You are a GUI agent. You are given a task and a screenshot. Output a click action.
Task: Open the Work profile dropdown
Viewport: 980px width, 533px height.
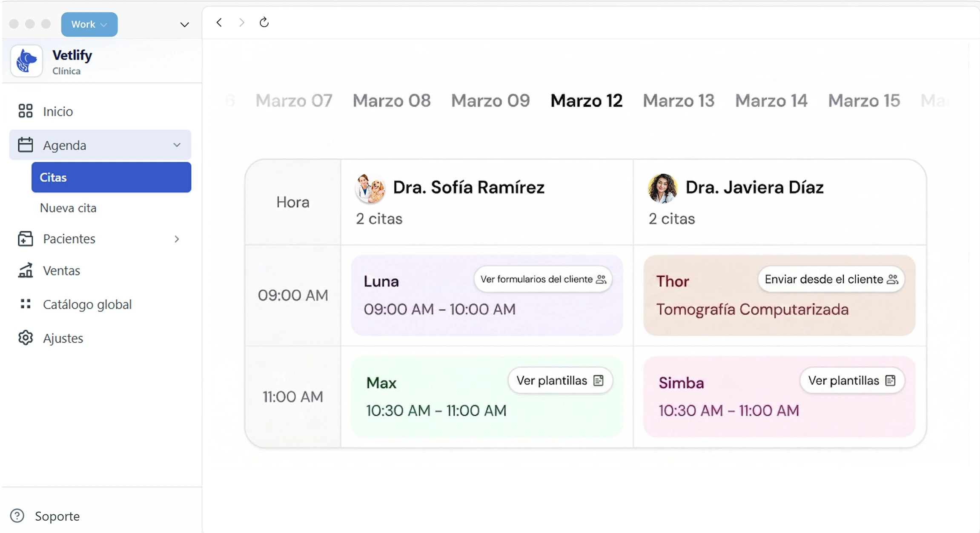[x=89, y=24]
